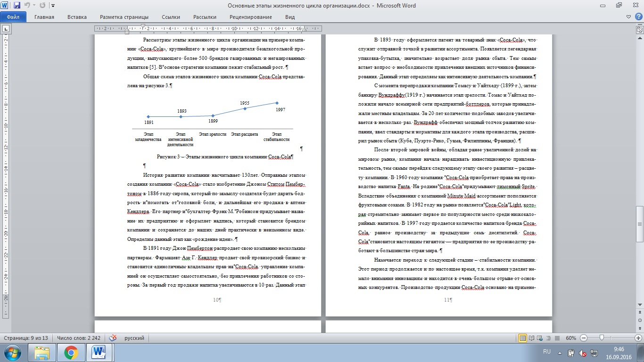Click the chart label 'Этап зрелости'
Viewport: 644px width, 362px height.
coord(213,134)
